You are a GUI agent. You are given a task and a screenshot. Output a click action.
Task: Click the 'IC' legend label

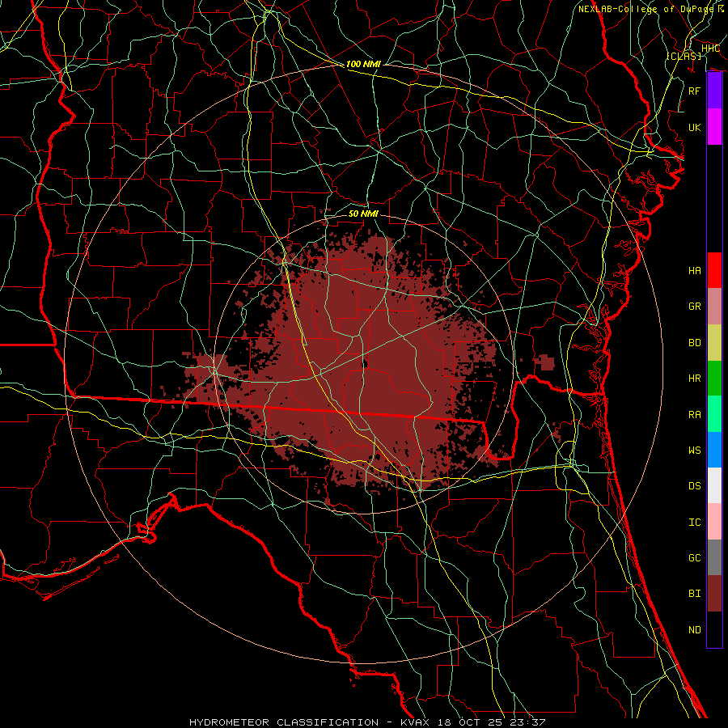click(694, 523)
